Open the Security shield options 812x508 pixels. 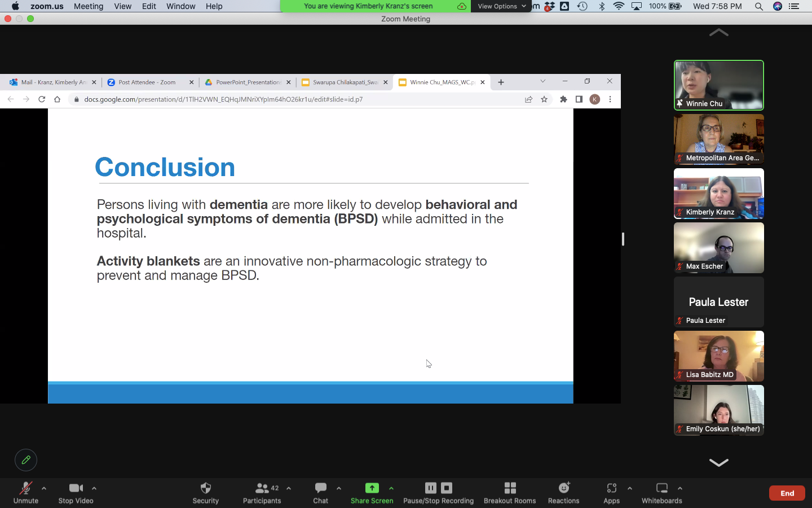tap(205, 492)
